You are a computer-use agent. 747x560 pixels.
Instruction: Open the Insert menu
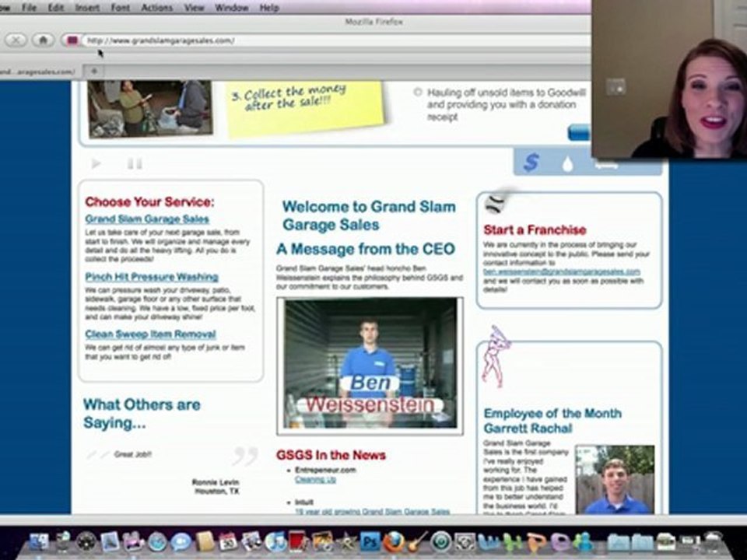pos(87,8)
